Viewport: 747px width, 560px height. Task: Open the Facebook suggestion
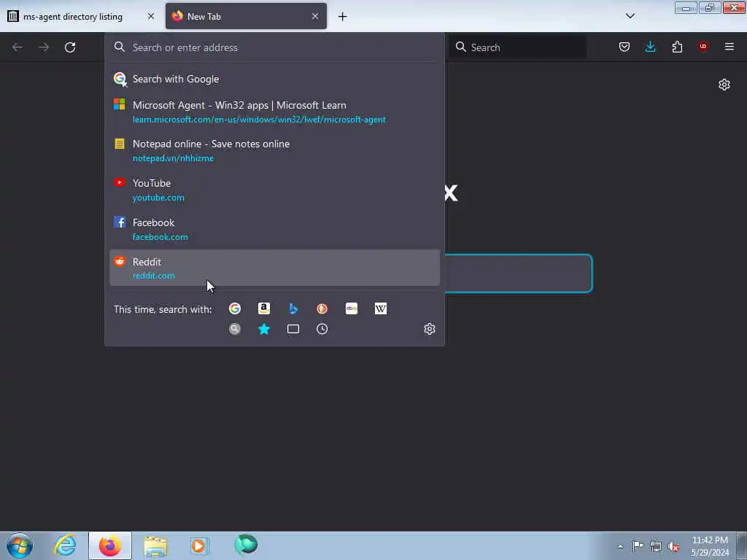(274, 229)
